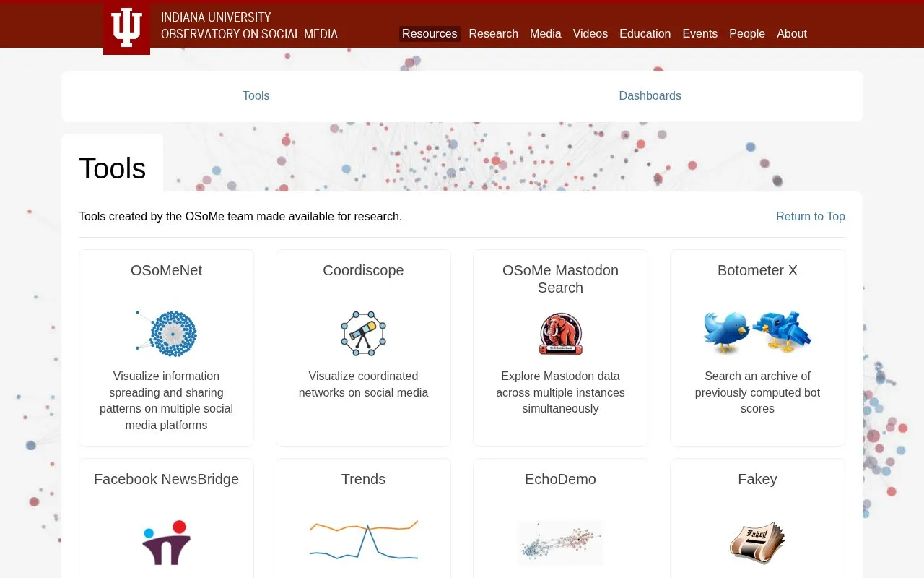Screen dimensions: 924x578
Task: Go to the Events menu item
Action: pyautogui.click(x=699, y=33)
